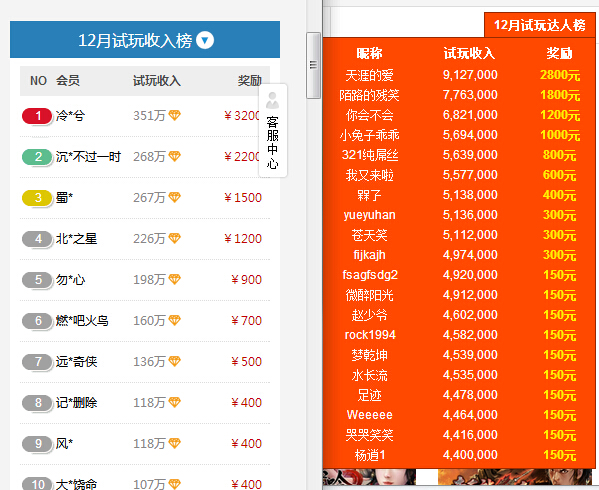Click nickname Weeeee

point(369,415)
